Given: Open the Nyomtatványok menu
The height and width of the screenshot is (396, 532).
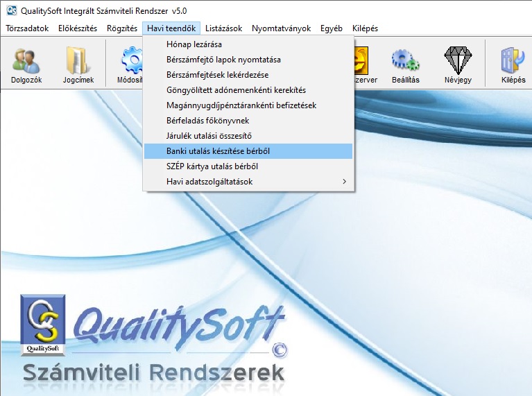Looking at the screenshot, I should tap(282, 28).
